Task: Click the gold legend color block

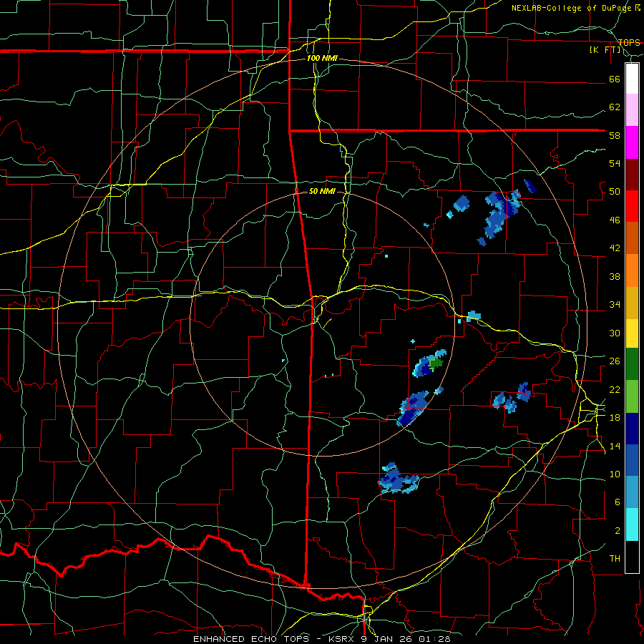Action: click(x=632, y=303)
